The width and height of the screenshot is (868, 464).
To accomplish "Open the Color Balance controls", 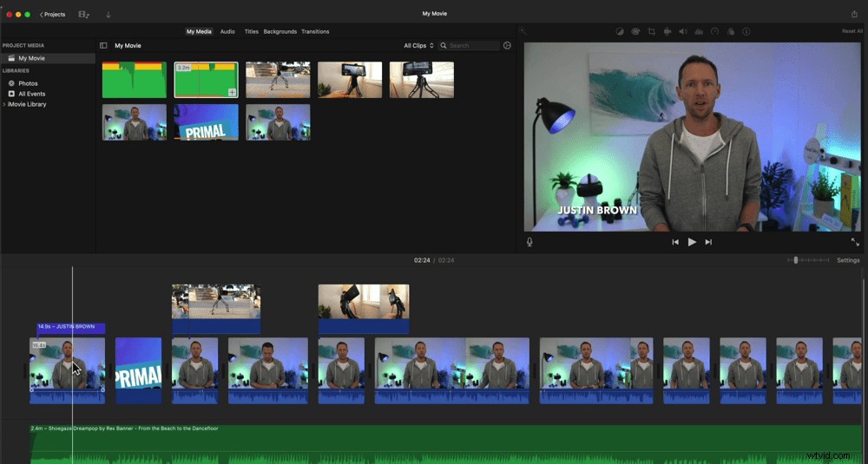I will 620,31.
